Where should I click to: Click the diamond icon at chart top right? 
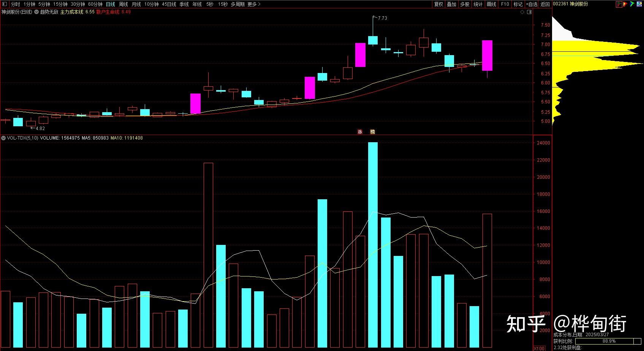click(x=523, y=12)
